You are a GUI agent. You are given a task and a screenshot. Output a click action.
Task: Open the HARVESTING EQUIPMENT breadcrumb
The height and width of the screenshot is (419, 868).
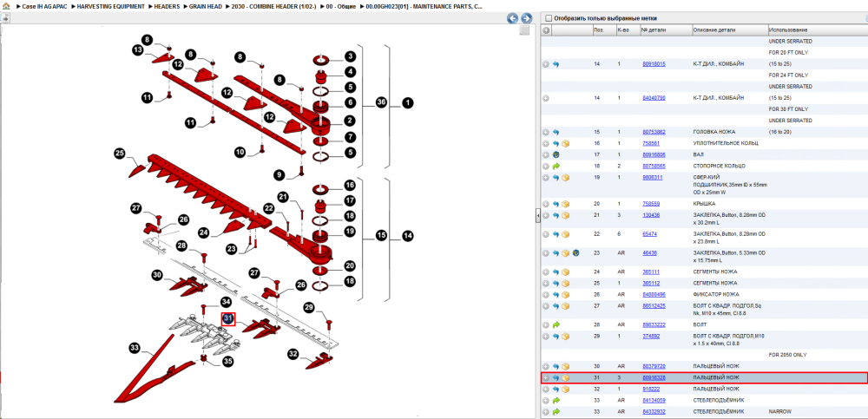coord(111,6)
